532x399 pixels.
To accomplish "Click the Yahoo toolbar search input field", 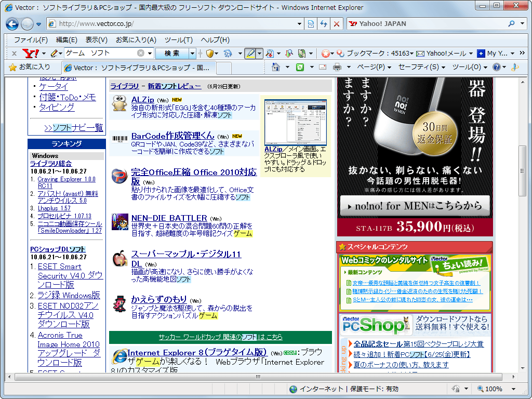I will (101, 53).
